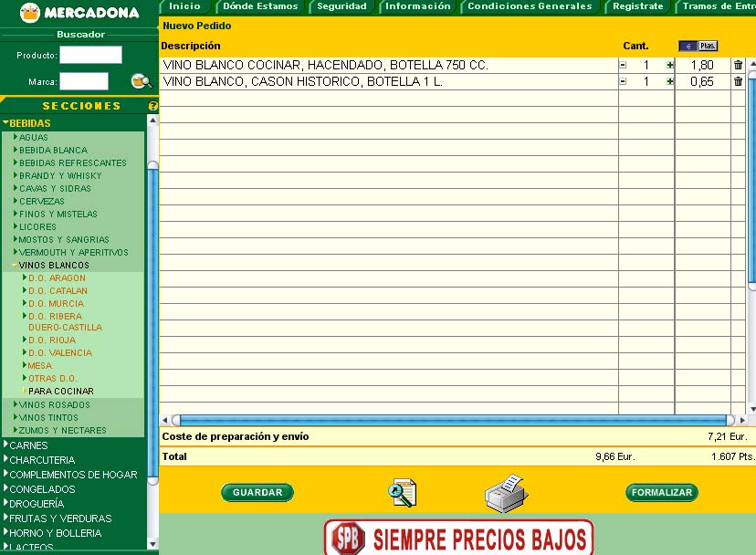
Task: Expand CAVAS Y SIDRAS category
Action: [x=52, y=189]
